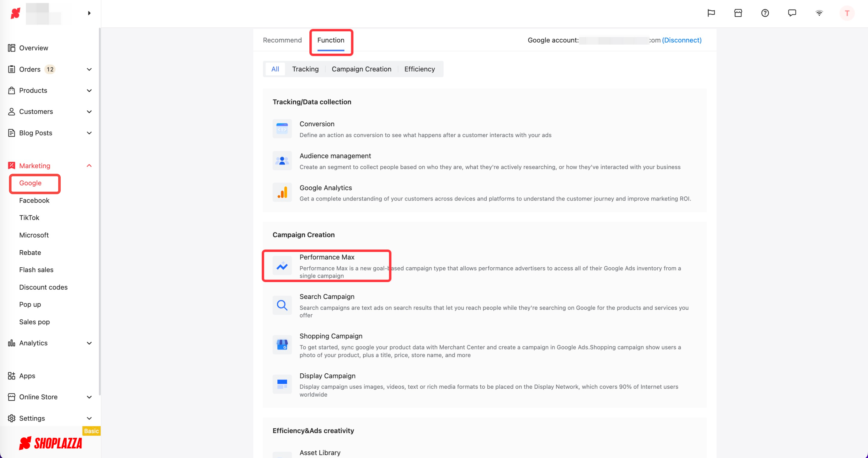Click the sidebar vertical scrollbar
Viewport: 868px width, 458px height.
click(100, 211)
